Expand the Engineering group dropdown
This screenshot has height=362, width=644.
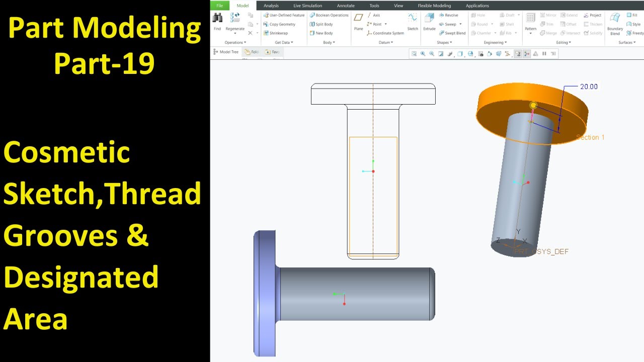[495, 43]
